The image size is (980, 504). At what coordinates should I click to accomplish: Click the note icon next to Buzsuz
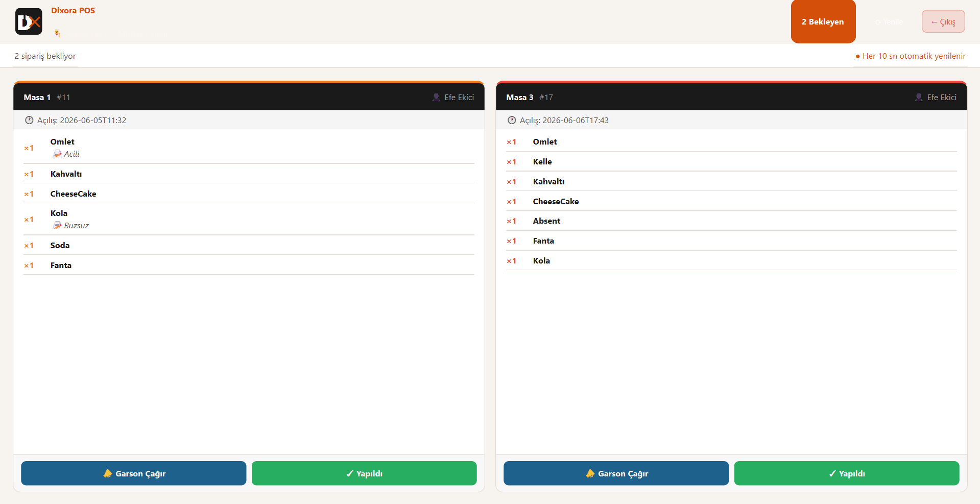coord(57,225)
